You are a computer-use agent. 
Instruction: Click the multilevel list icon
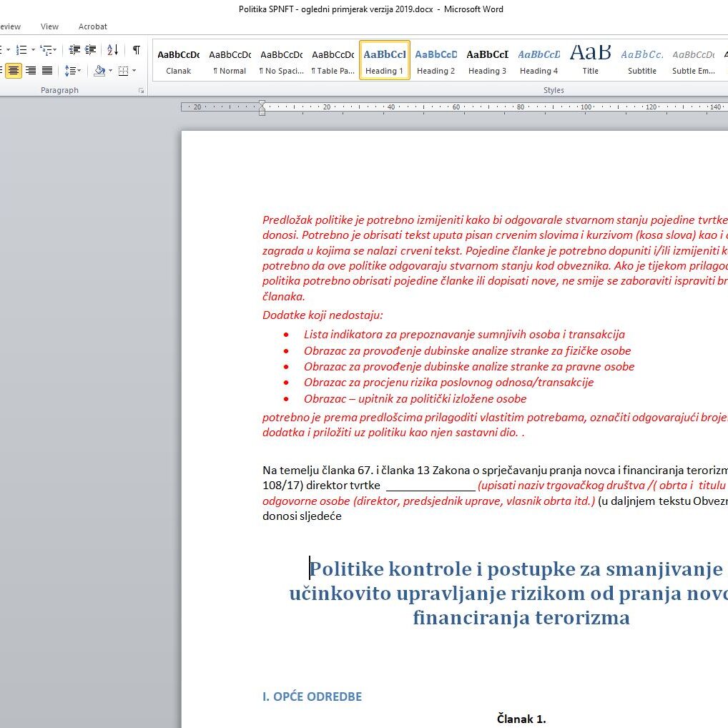(x=46, y=50)
